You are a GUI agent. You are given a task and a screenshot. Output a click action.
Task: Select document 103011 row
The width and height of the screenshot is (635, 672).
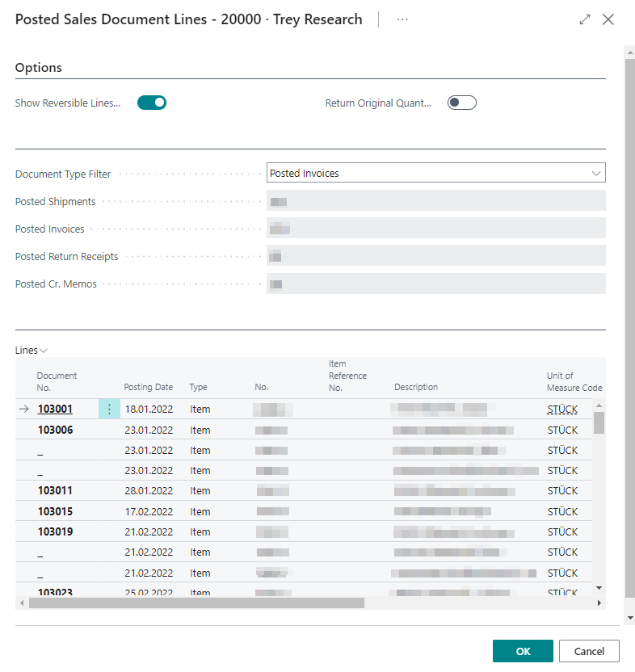pyautogui.click(x=304, y=491)
